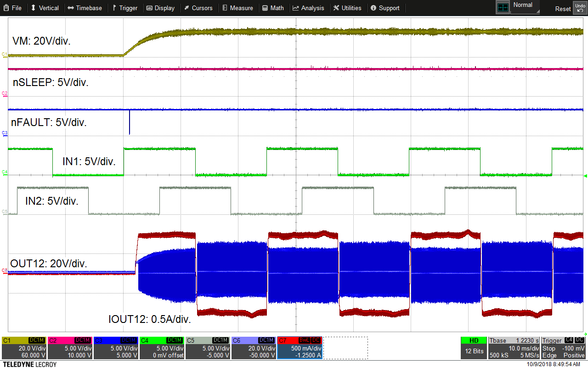Image resolution: width=588 pixels, height=368 pixels.
Task: Open the Measure icon in the menu bar
Action: pyautogui.click(x=237, y=8)
